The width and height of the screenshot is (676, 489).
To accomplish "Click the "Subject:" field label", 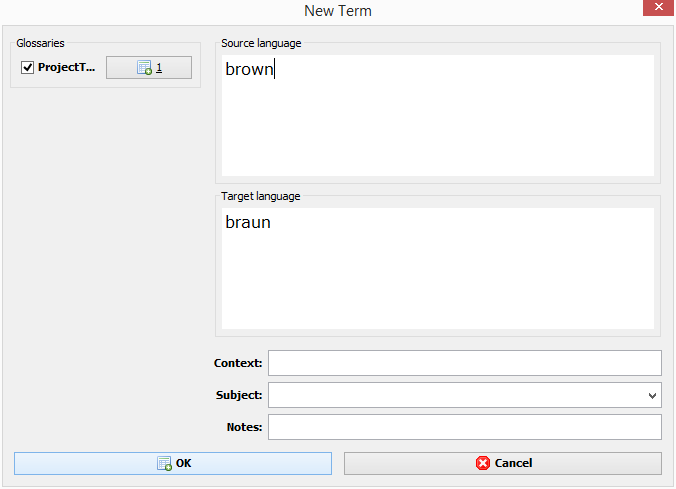I will tap(238, 395).
